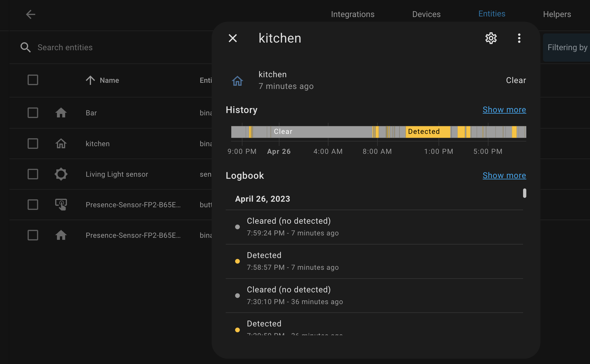Select the Living Light sensor checkbox
This screenshot has height=364, width=590.
click(33, 174)
